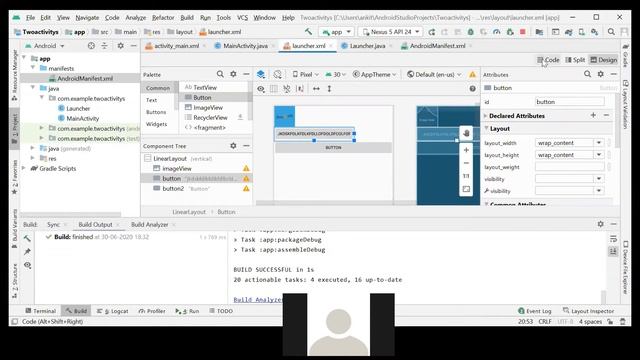Open Search Everywhere magnifier in main toolbar
640x360 pixels.
tap(611, 32)
